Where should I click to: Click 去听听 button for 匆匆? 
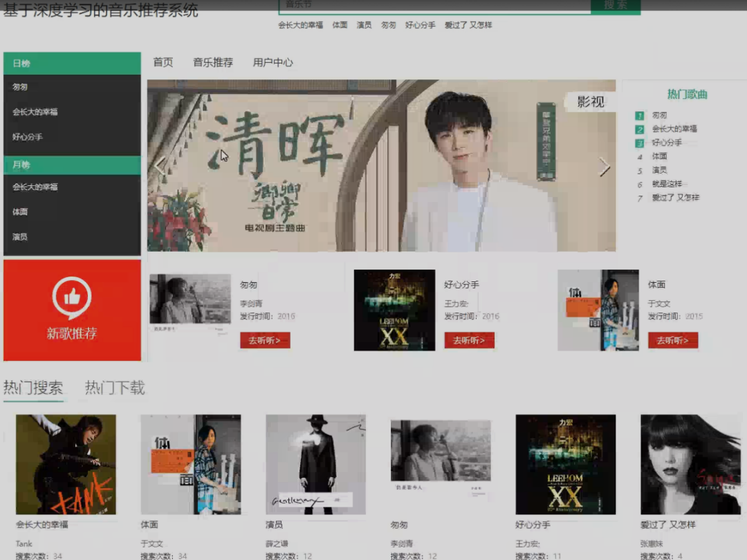click(265, 340)
